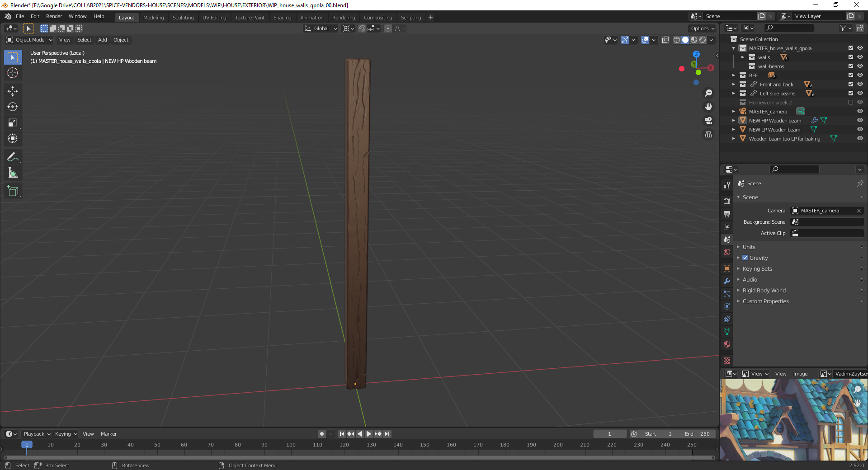This screenshot has height=470, width=868.
Task: Switch to the Sculpting workspace tab
Action: pos(183,18)
